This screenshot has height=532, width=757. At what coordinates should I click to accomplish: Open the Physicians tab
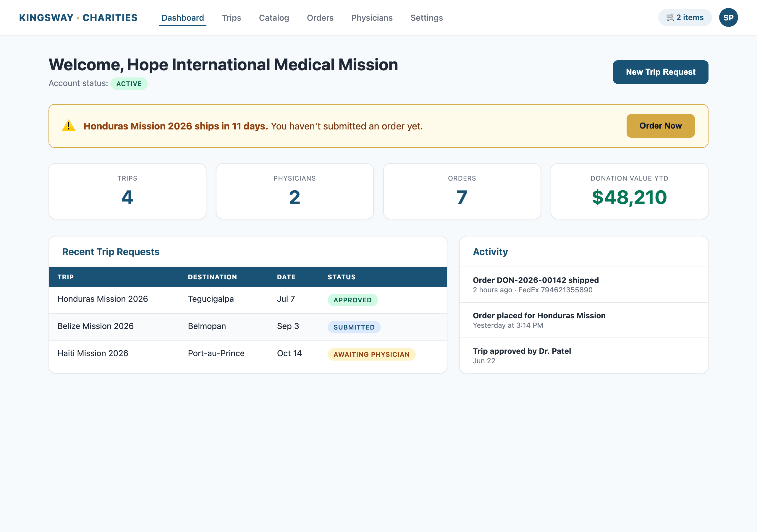point(372,18)
